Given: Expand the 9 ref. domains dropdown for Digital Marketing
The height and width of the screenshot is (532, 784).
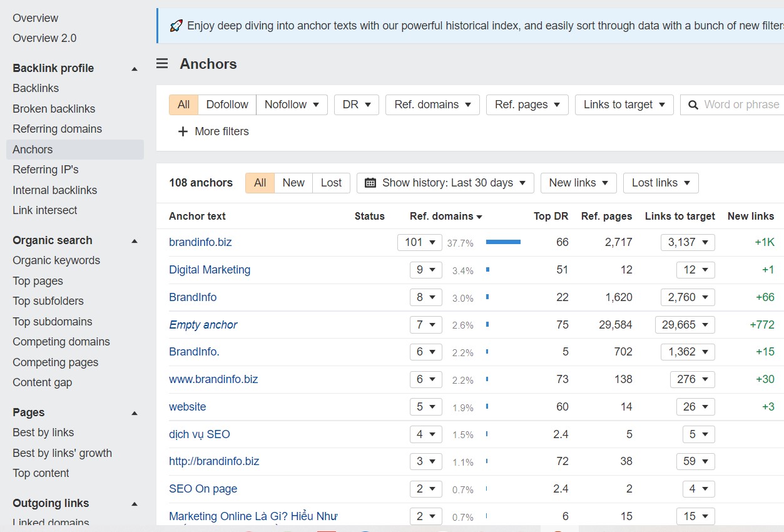Looking at the screenshot, I should click(426, 270).
